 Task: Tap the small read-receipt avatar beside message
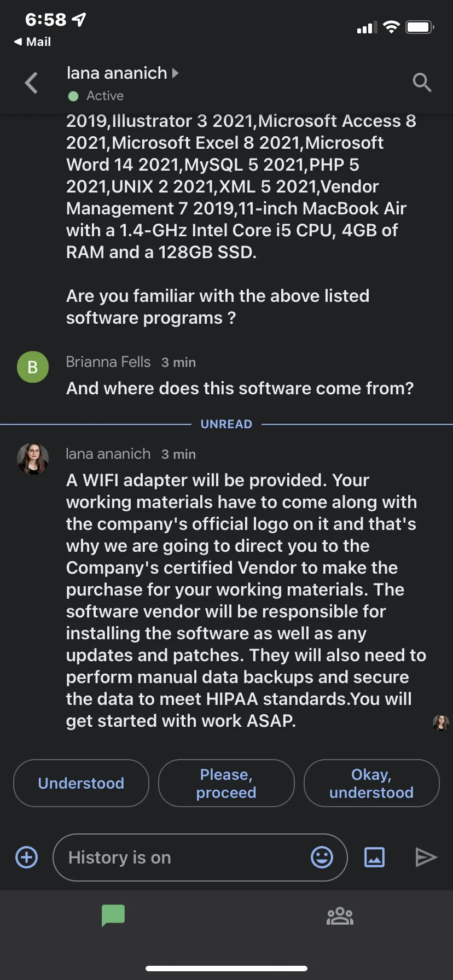pos(441,723)
